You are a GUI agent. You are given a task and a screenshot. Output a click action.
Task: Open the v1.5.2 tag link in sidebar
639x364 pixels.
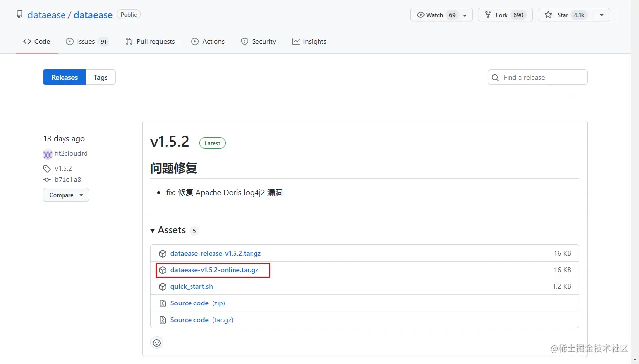(x=64, y=168)
